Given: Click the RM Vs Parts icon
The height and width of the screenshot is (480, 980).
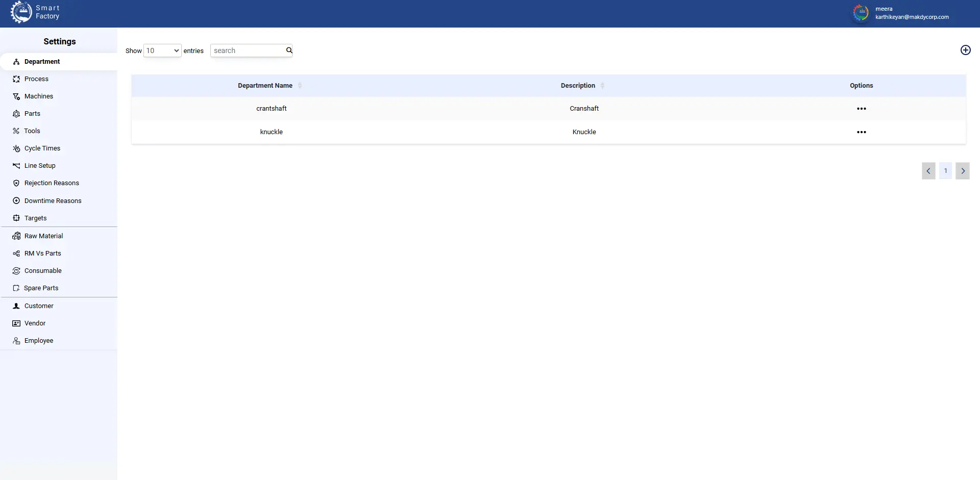Looking at the screenshot, I should point(16,254).
